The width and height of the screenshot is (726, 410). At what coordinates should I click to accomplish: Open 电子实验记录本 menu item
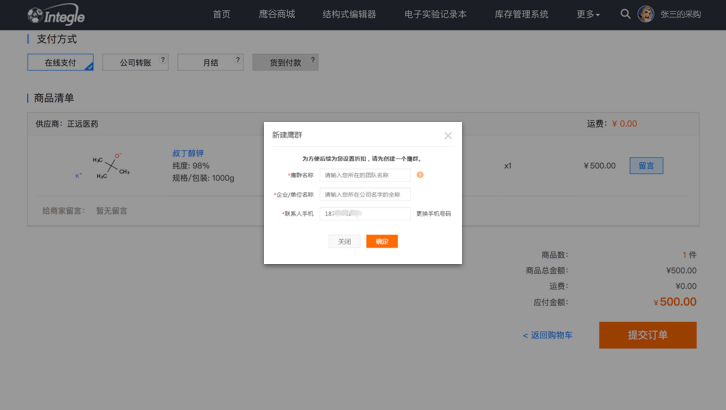click(435, 14)
